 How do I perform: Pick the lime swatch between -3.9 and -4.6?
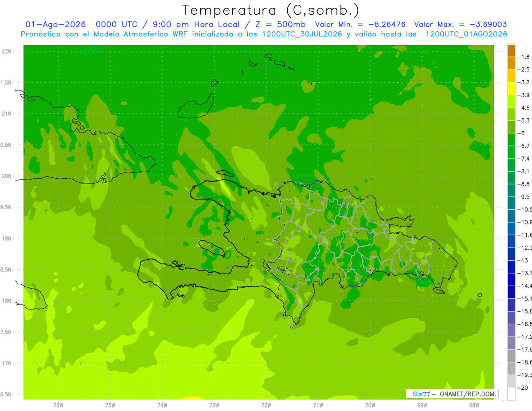click(511, 102)
